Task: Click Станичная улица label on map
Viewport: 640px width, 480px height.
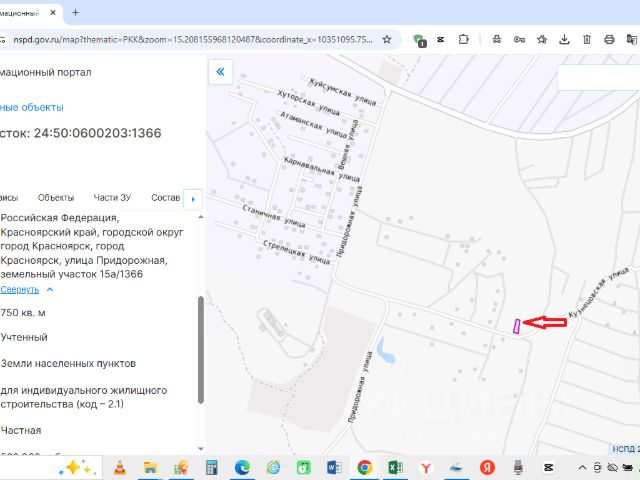Action: (x=274, y=216)
